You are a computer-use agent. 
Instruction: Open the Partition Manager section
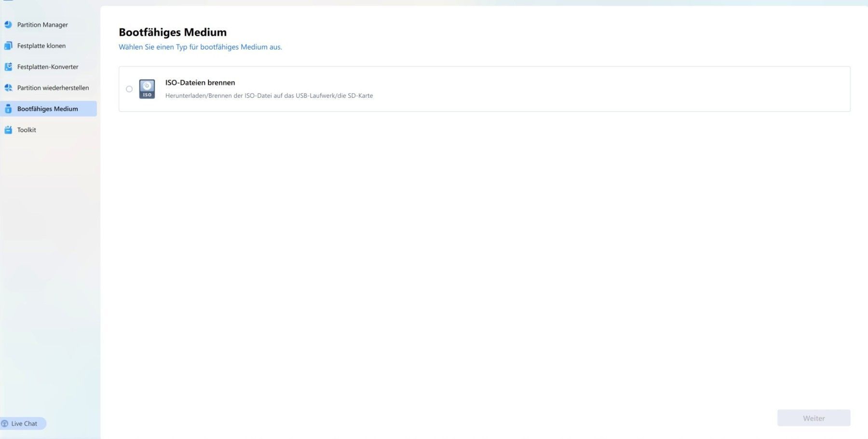pyautogui.click(x=42, y=25)
